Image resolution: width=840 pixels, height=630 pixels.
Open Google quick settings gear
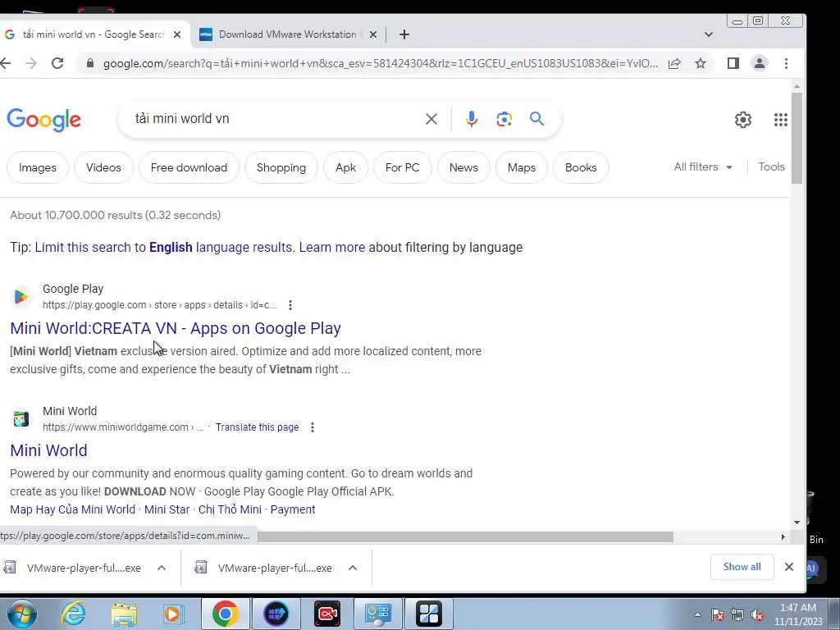(743, 120)
